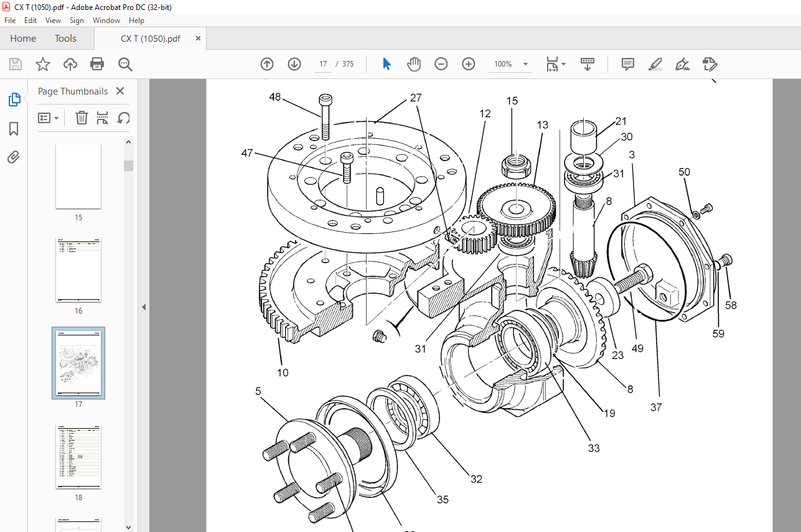Close the Page Thumbnails panel

click(120, 91)
